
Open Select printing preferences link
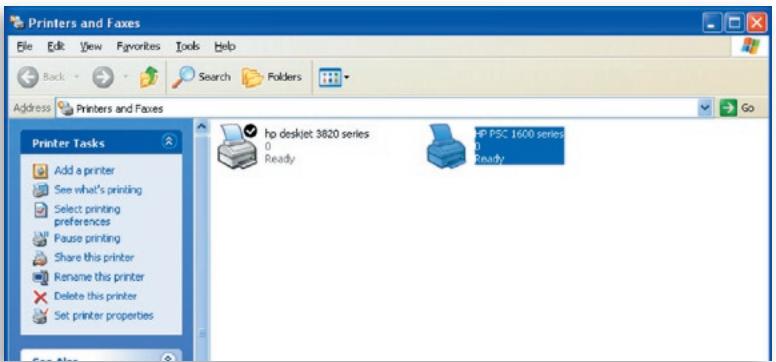87,215
